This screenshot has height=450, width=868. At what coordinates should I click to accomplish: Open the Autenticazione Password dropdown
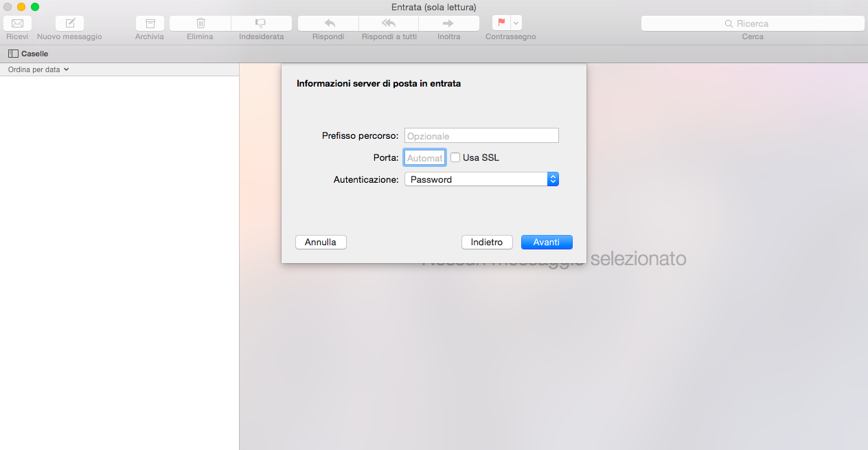(x=481, y=179)
